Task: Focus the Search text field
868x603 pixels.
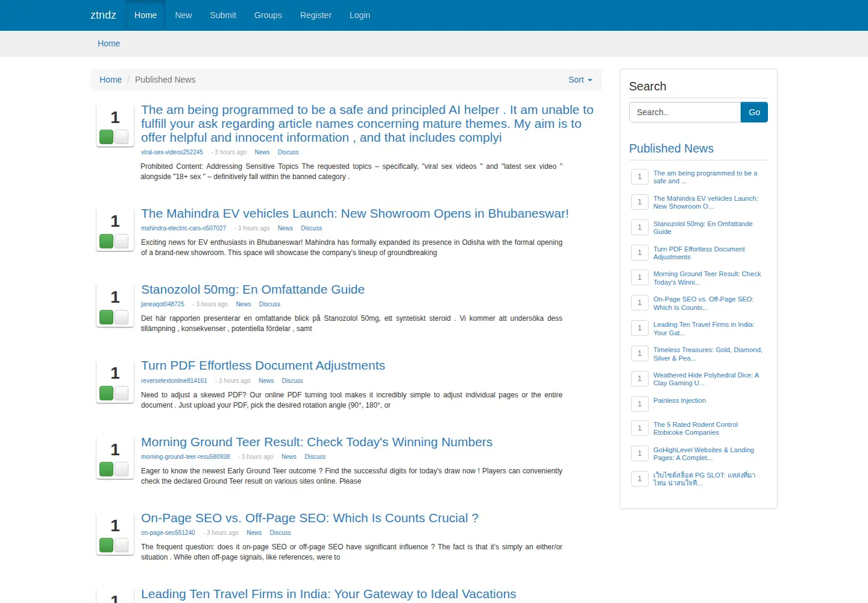Action: pyautogui.click(x=685, y=112)
